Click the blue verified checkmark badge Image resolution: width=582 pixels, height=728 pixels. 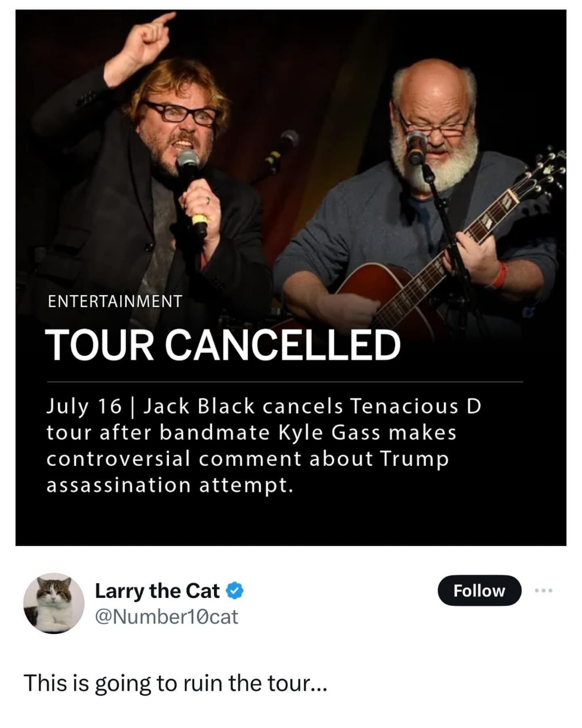234,591
